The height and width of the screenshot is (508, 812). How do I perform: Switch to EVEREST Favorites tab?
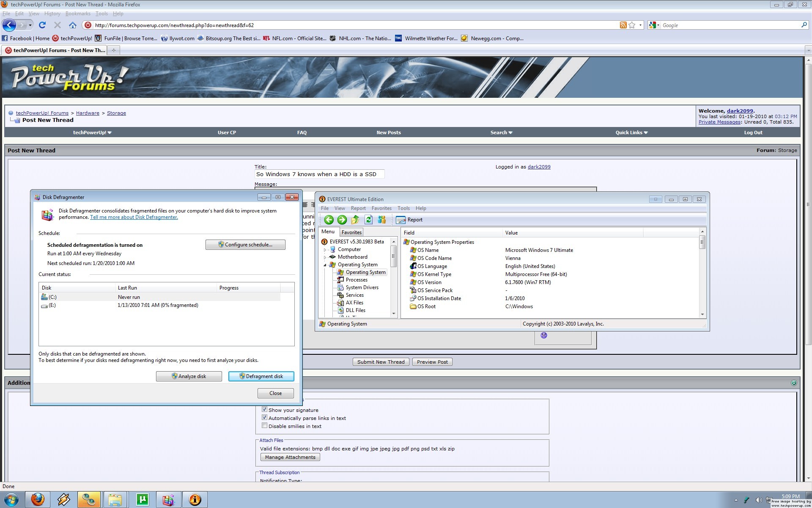[351, 232]
